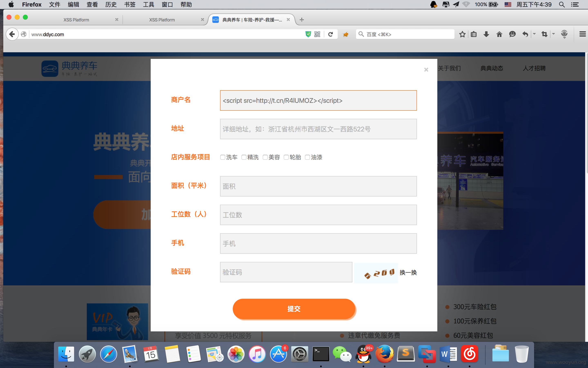Open Notification Center in the menu bar
Screen dimensions: 588x368
575,4
